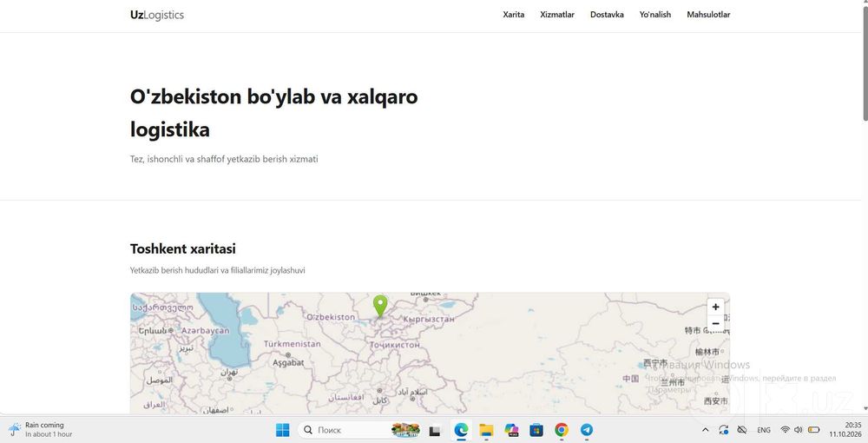Click the taskbar Поиск search box
Viewport: 868px width, 443px height.
pyautogui.click(x=360, y=430)
